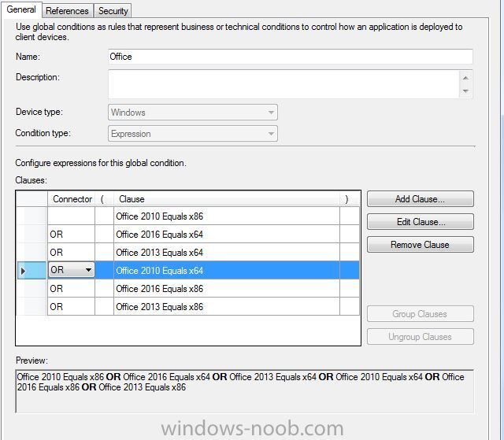Click OR connector for Office 2013 x86 row

click(x=71, y=306)
